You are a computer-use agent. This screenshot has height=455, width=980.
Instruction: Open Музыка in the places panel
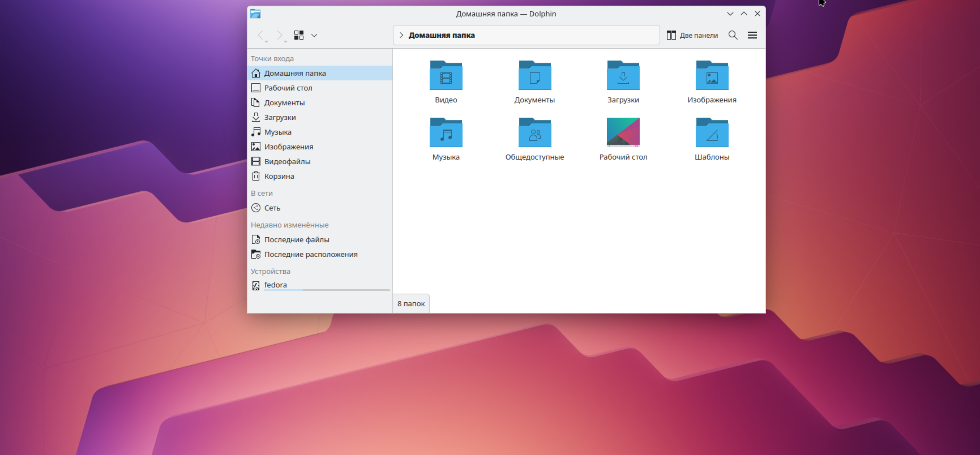pos(320,132)
